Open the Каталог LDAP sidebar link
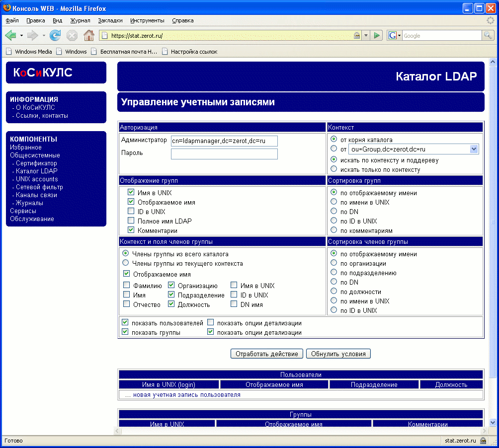This screenshot has height=448, width=499. pos(37,171)
